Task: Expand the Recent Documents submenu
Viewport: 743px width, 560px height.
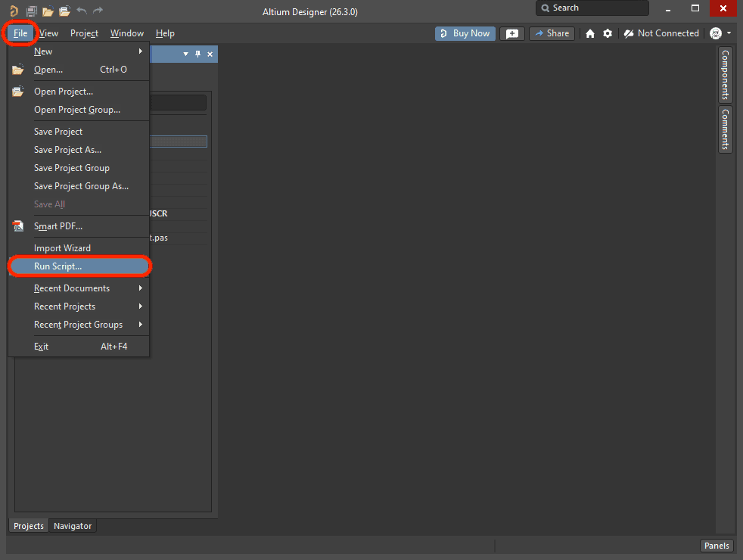Action: 72,288
